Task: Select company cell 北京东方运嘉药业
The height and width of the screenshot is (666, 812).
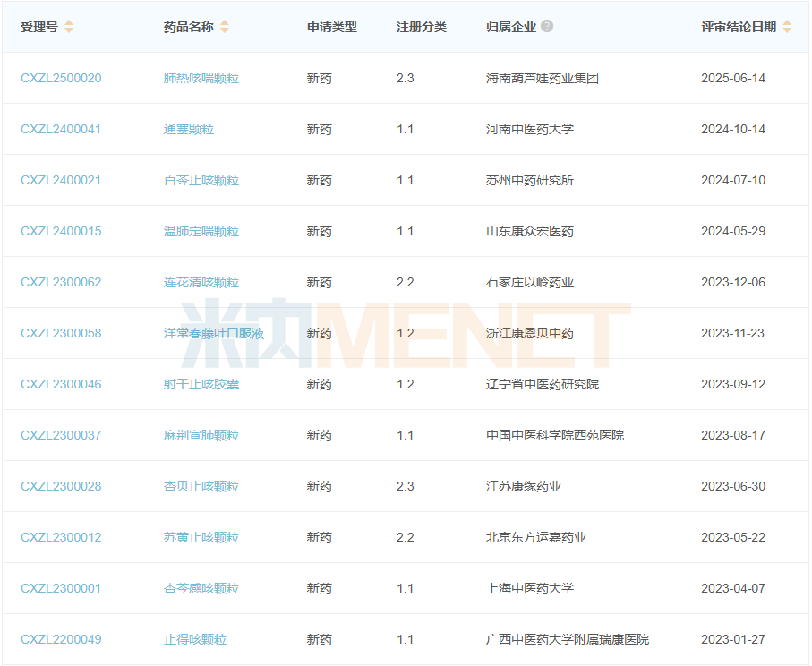Action: (x=536, y=537)
